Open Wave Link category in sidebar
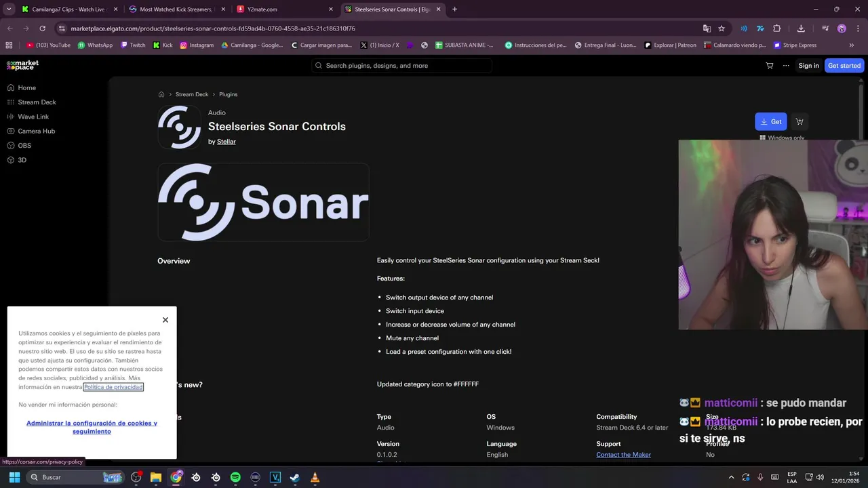 28,117
